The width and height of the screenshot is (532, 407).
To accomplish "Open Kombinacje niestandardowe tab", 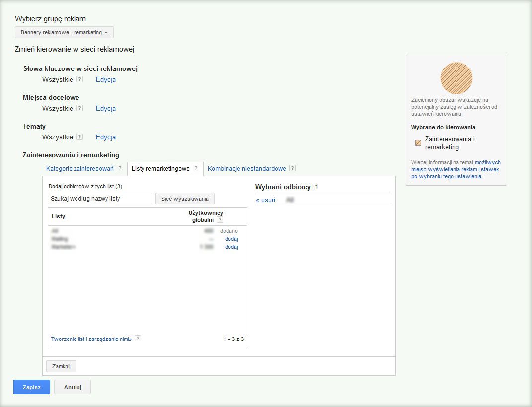I will pyautogui.click(x=247, y=168).
